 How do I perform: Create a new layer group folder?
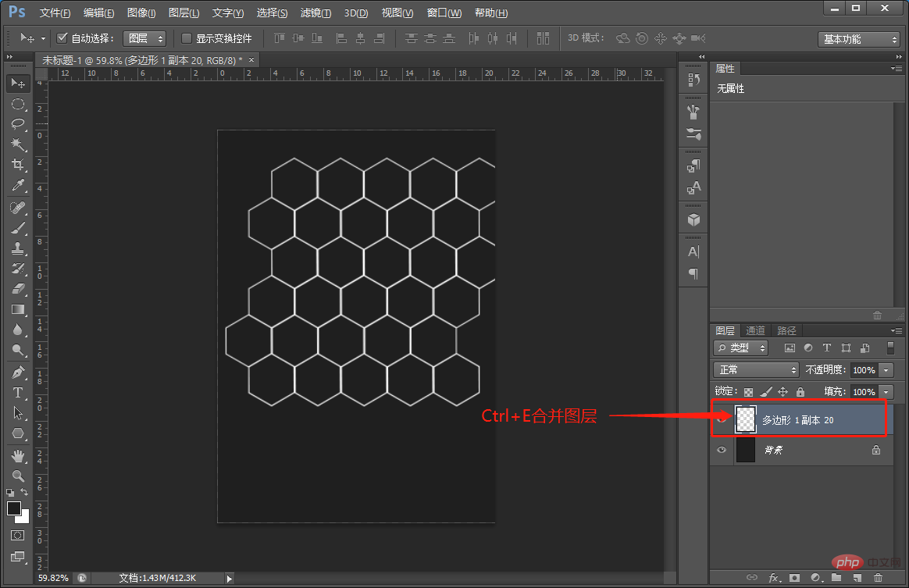pyautogui.click(x=836, y=577)
